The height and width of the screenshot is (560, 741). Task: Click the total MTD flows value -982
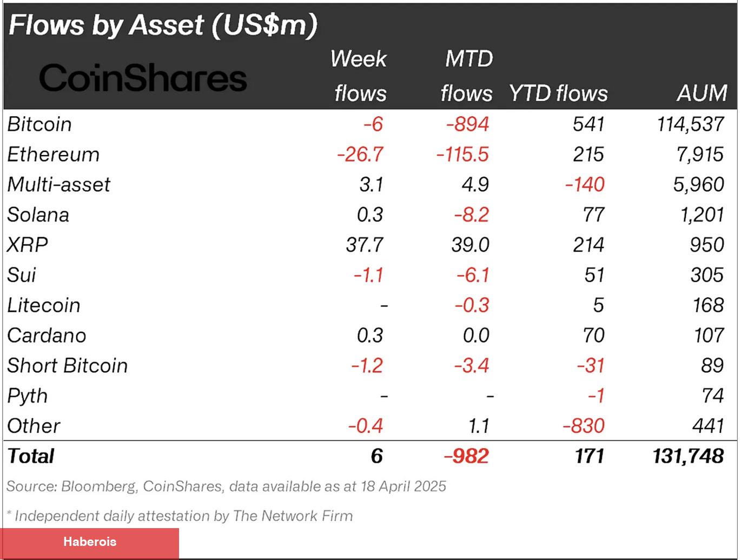click(466, 456)
